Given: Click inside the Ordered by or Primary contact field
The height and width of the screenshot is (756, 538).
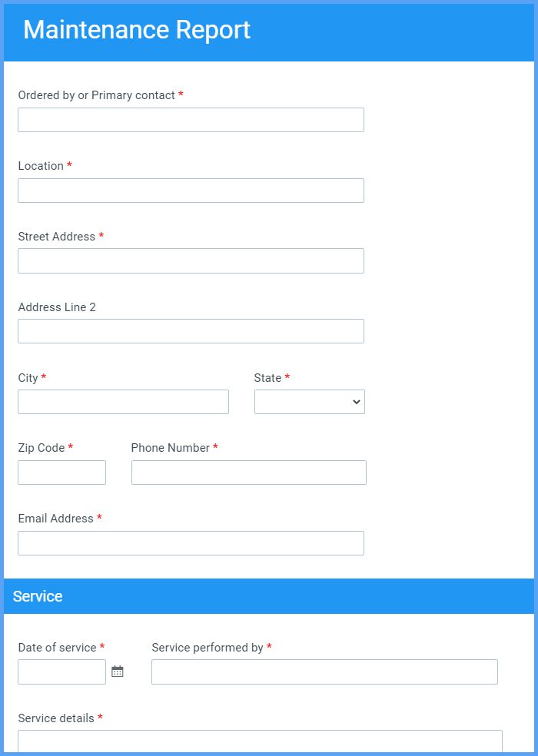Looking at the screenshot, I should click(x=191, y=119).
